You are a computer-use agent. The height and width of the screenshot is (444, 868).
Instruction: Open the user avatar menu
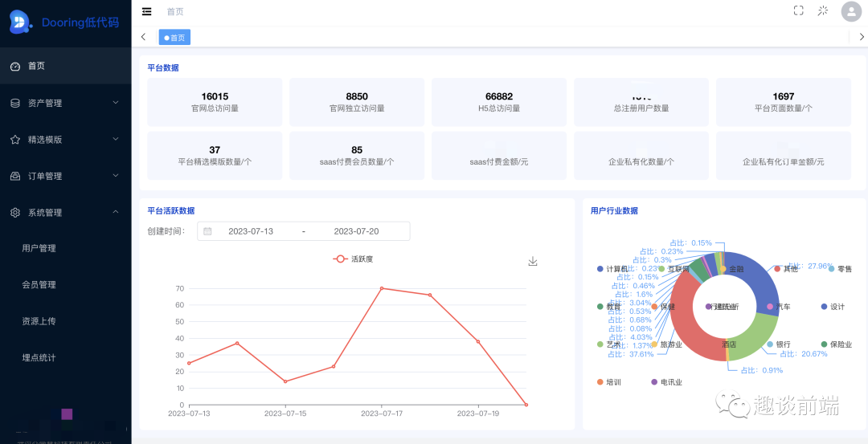point(851,11)
